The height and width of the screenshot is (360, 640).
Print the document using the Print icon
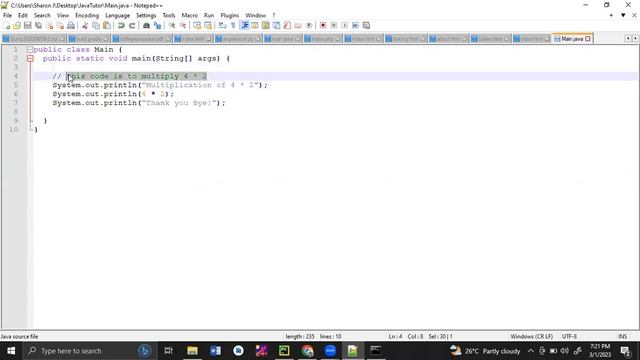pyautogui.click(x=70, y=25)
